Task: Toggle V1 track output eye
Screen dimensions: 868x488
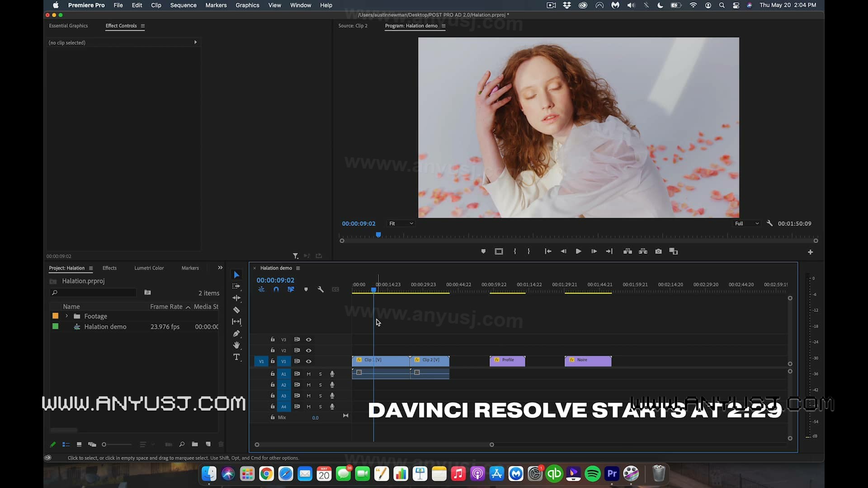Action: (x=309, y=361)
